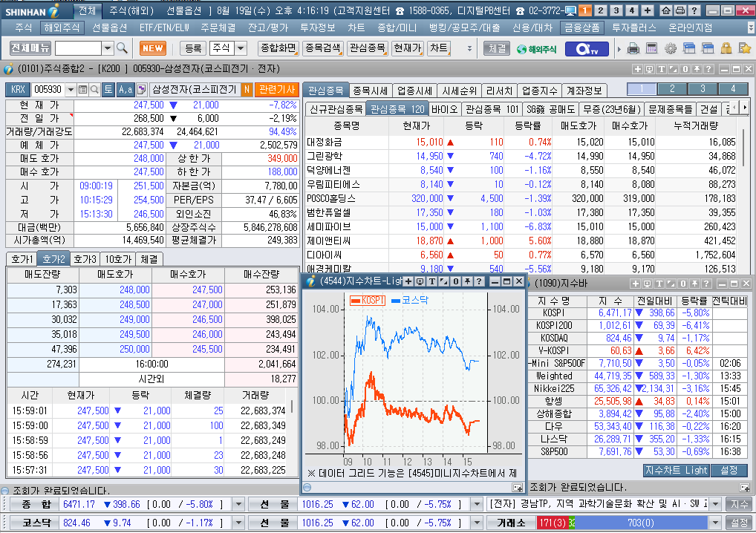Screen dimensions: 756x533
Task: Click the 관련기사 orange button
Action: 276,89
